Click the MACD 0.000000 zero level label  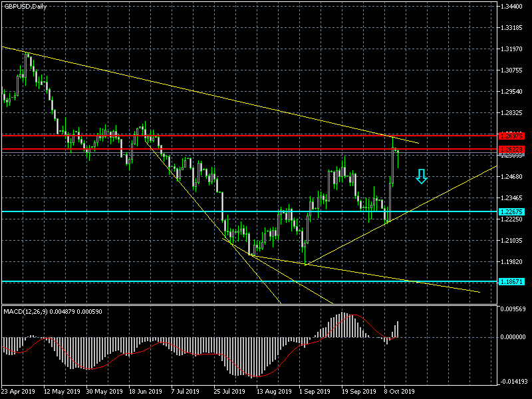pos(513,336)
